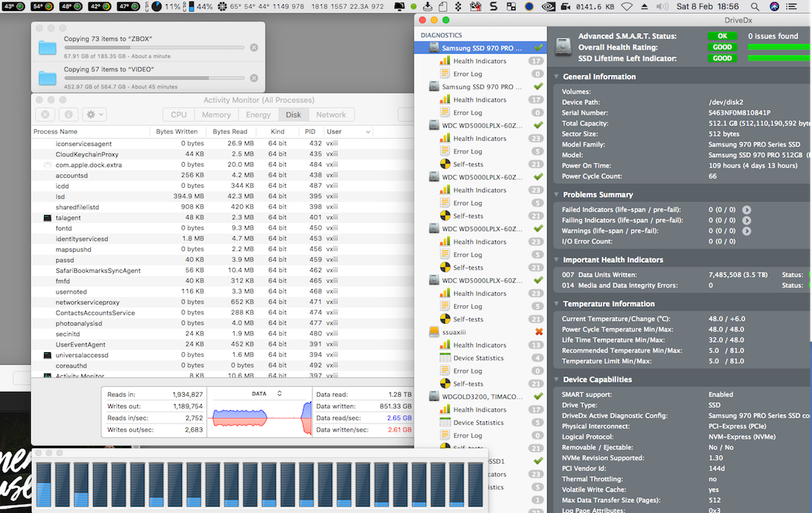Viewport: 812px width, 513px height.
Task: Collapse the Important Health Indicators section
Action: 557,260
